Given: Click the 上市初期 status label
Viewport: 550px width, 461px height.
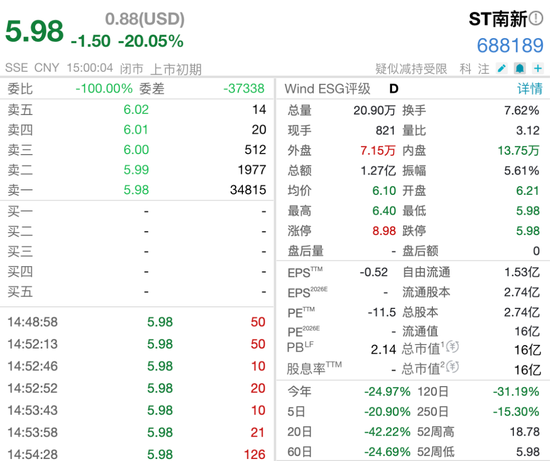Looking at the screenshot, I should 176,69.
